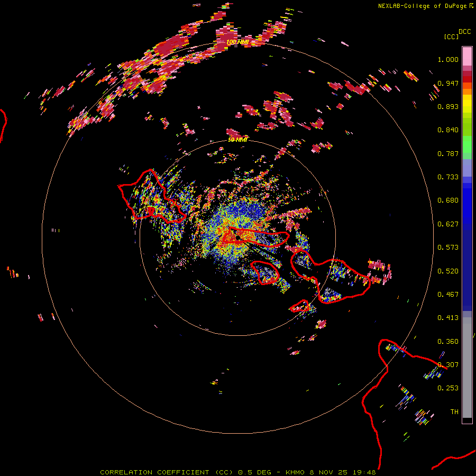Click the 0.733 scale value
The height and width of the screenshot is (476, 476).
point(448,177)
